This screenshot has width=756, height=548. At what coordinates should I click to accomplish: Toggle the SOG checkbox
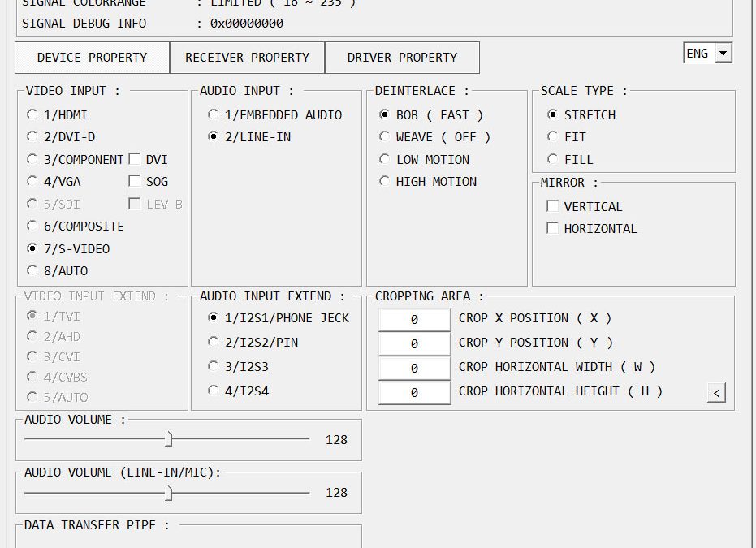135,181
